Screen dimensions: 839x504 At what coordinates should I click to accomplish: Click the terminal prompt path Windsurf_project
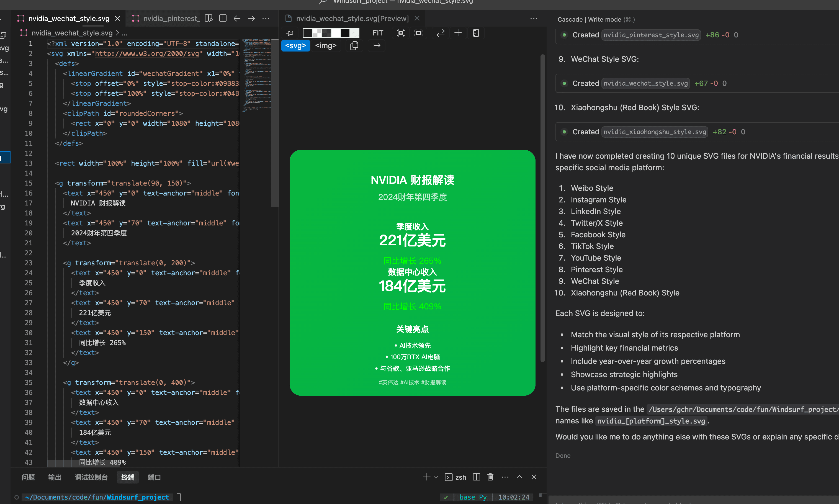[x=138, y=497]
